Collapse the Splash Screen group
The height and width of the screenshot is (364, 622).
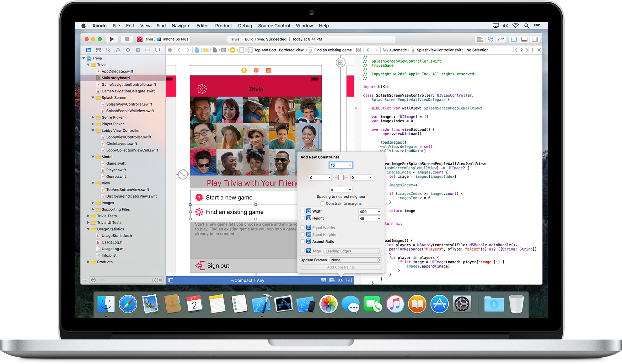coord(93,98)
